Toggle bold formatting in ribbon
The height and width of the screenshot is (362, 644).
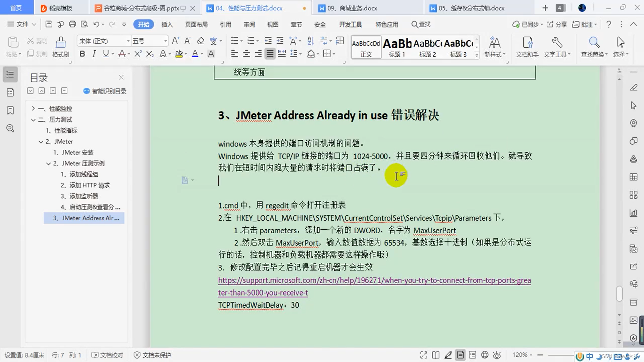pos(82,54)
